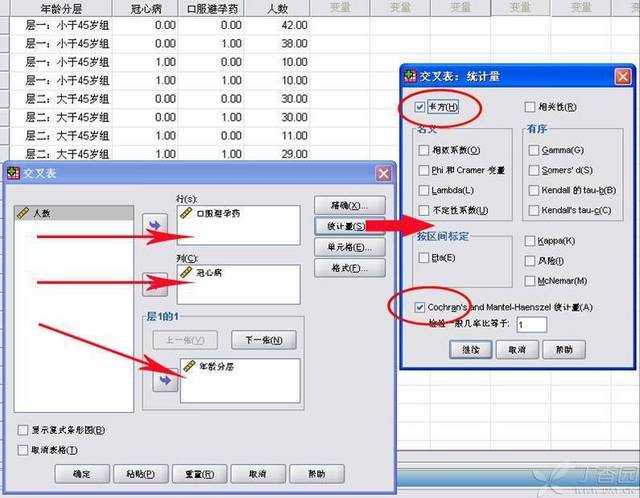Click the common odds ratio input field
The image size is (640, 498).
point(531,324)
